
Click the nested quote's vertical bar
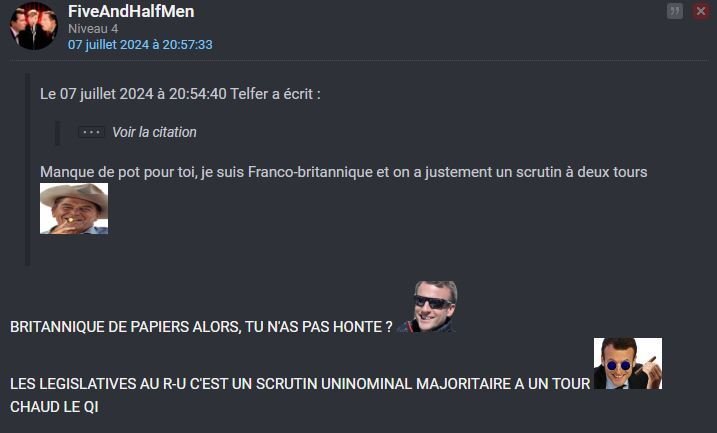pyautogui.click(x=57, y=133)
